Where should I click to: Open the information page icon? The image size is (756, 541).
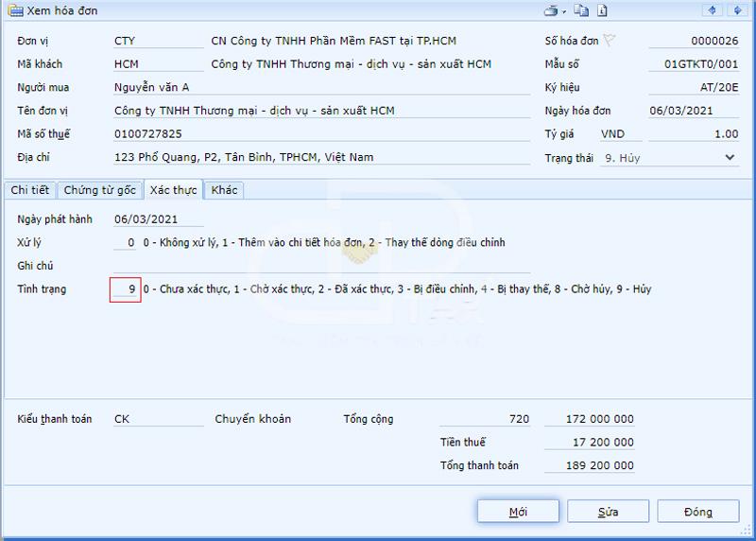click(602, 10)
